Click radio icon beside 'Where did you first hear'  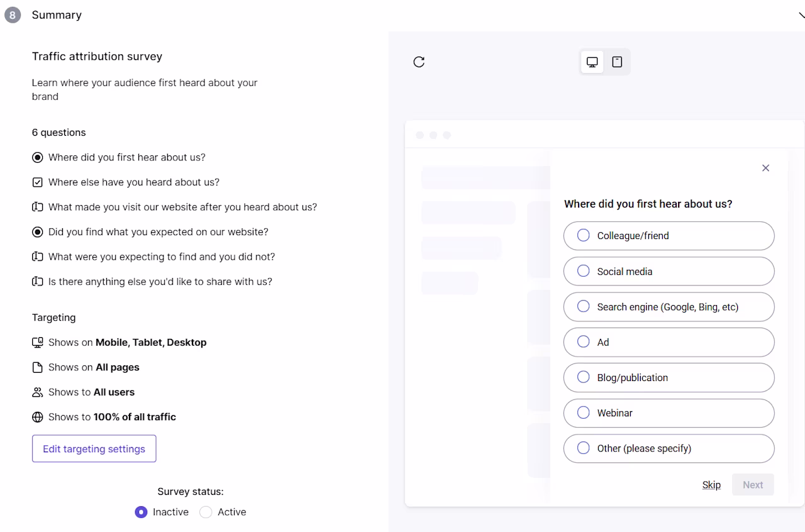coord(38,157)
